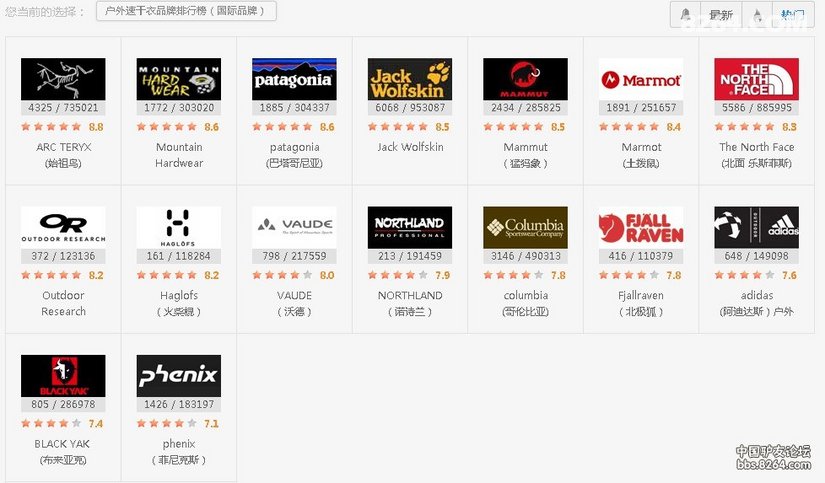The width and height of the screenshot is (825, 483).
Task: Follow the Fjallraven (北极狐) link
Action: pyautogui.click(x=641, y=303)
